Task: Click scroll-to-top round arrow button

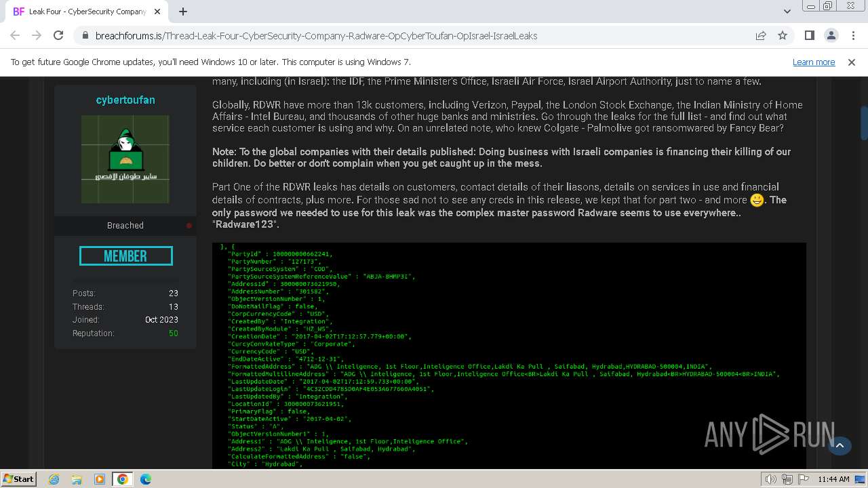Action: tap(840, 445)
